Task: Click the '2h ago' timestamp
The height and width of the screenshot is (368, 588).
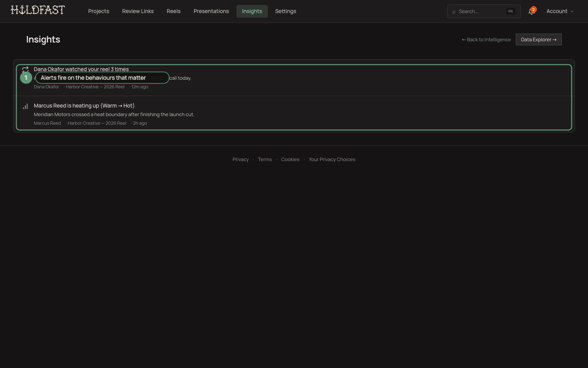Action: pyautogui.click(x=140, y=123)
